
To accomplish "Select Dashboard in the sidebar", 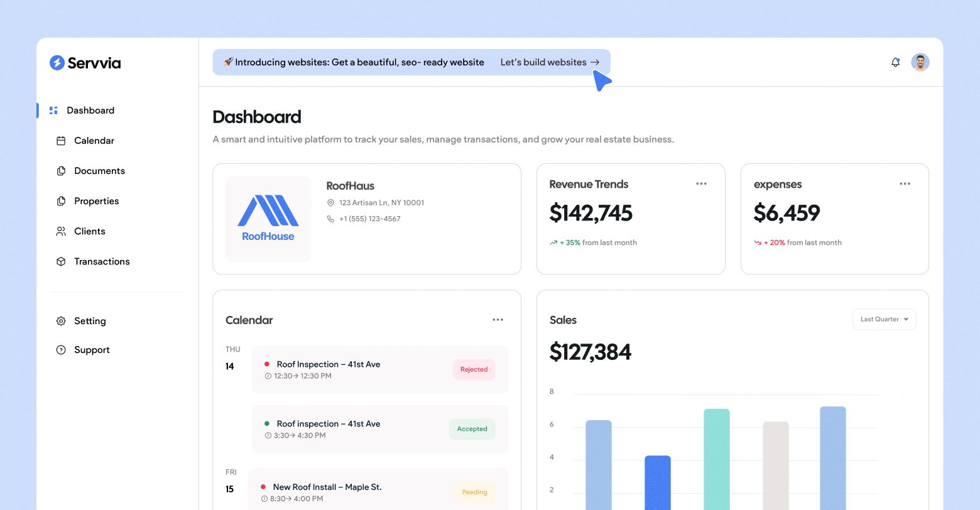I will pyautogui.click(x=90, y=111).
